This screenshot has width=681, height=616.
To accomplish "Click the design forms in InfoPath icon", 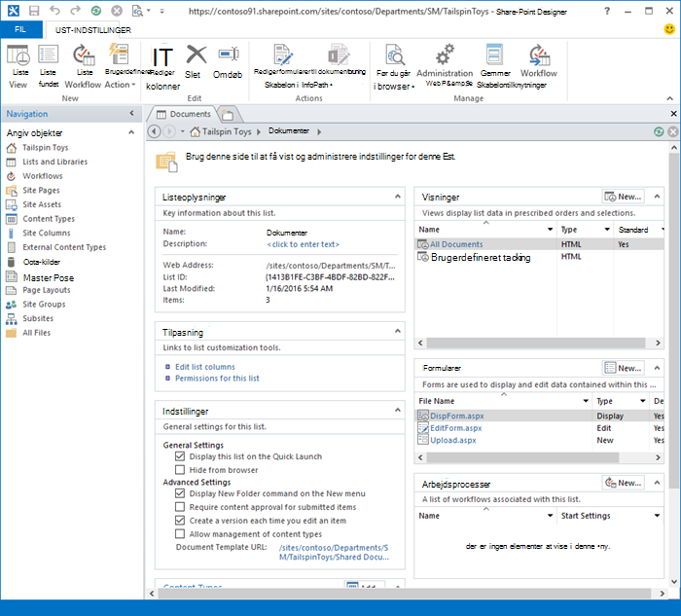I will pyautogui.click(x=283, y=54).
